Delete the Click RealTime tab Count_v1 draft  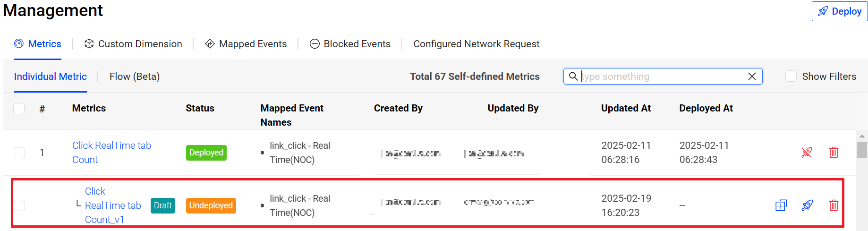point(834,205)
